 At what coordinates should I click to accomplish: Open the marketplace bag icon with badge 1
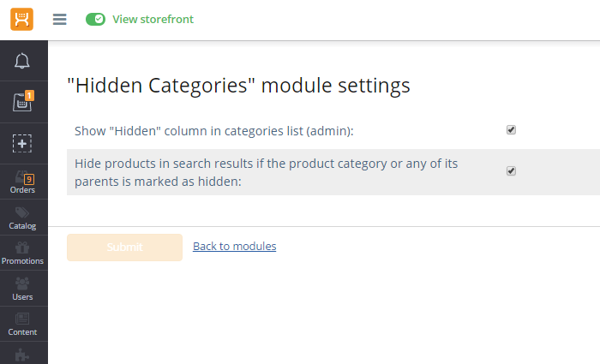(23, 101)
